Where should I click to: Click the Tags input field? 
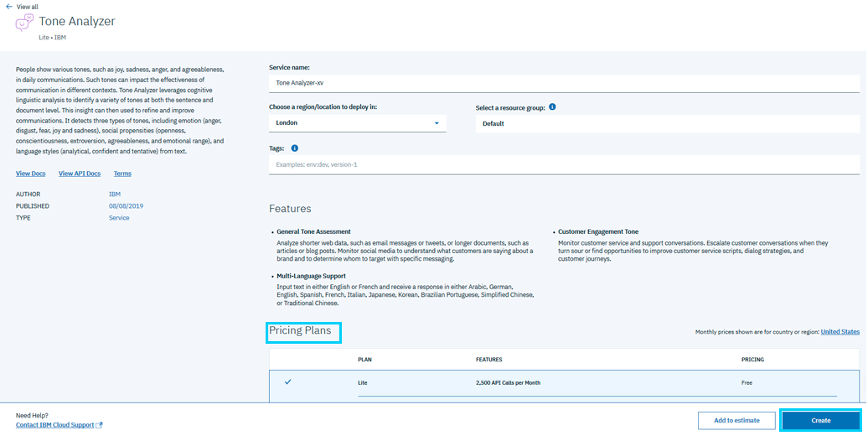coord(564,164)
